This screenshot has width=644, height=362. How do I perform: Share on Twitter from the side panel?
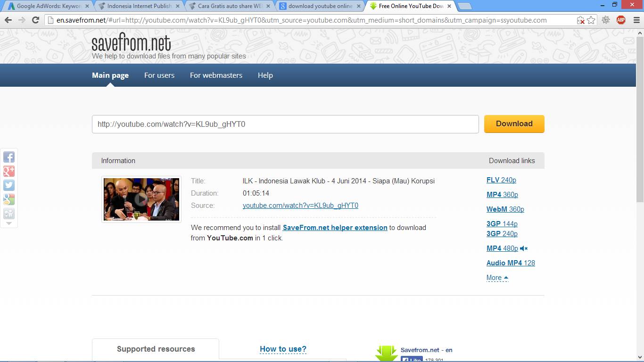[9, 185]
